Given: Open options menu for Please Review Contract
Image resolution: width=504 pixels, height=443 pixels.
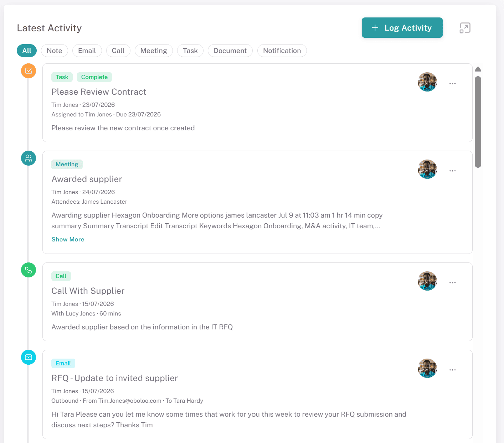Looking at the screenshot, I should tap(453, 83).
